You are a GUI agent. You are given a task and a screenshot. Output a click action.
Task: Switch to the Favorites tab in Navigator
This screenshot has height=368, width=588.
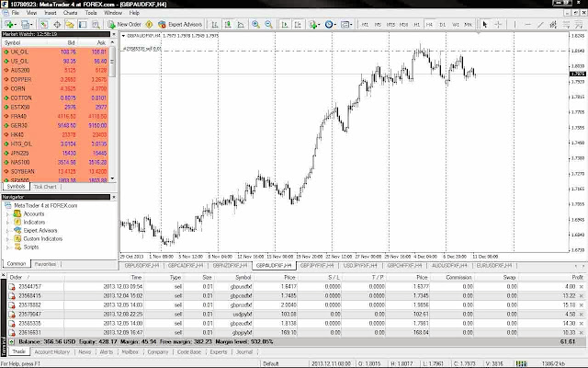point(45,264)
